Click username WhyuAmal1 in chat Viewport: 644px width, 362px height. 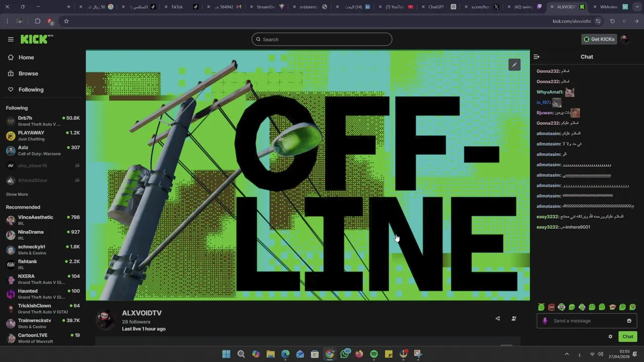[x=550, y=92]
